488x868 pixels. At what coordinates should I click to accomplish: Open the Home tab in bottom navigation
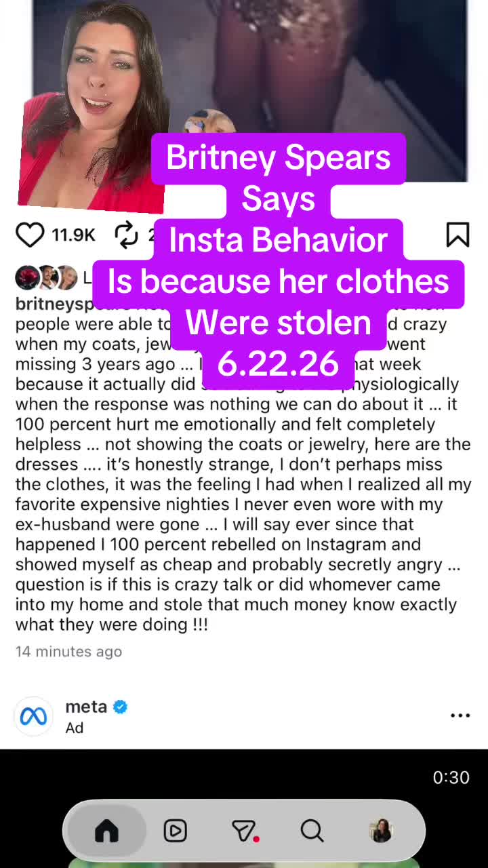tap(106, 831)
